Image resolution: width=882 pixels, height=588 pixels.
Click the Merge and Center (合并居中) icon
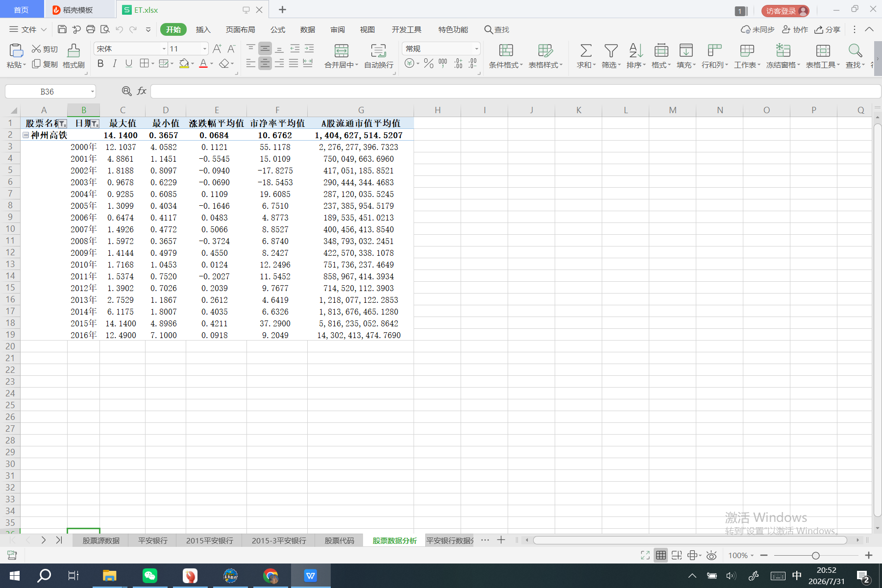(x=341, y=50)
